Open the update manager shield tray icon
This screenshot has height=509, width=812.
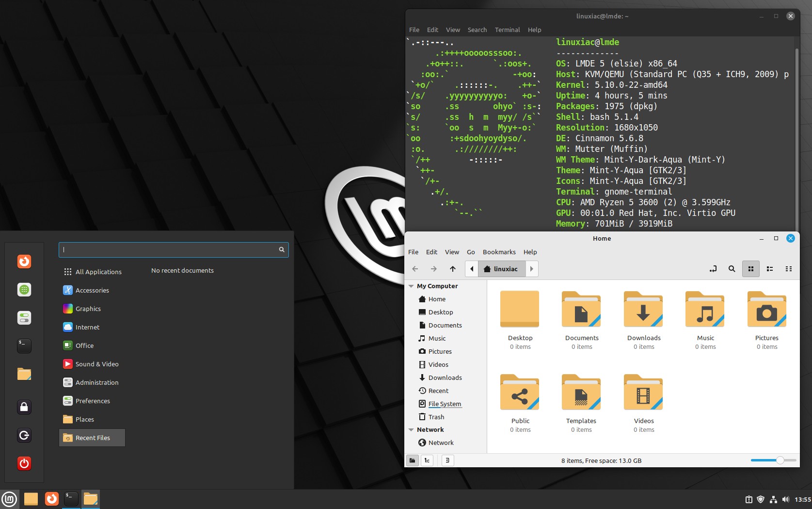pyautogui.click(x=761, y=499)
